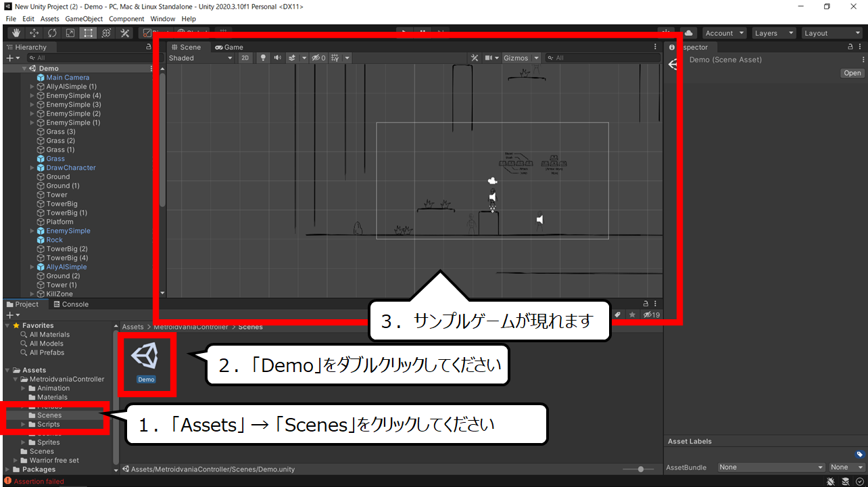Open the Window menu
The height and width of the screenshot is (487, 868).
point(163,19)
